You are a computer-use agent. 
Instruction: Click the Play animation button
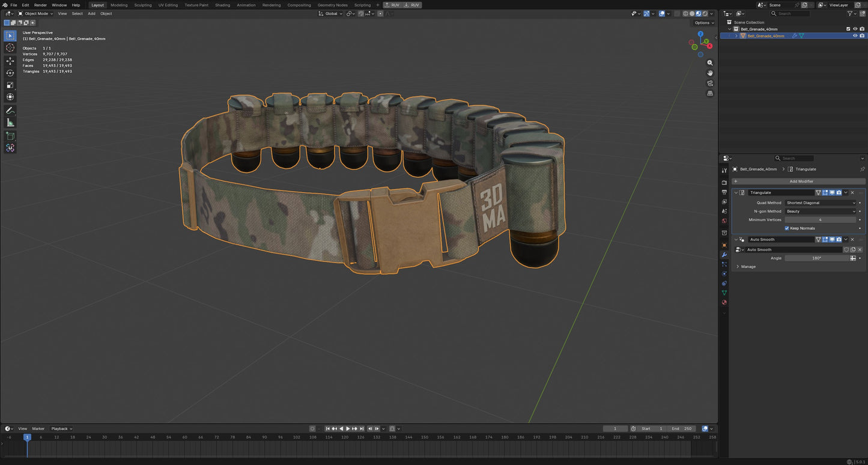[x=348, y=428]
